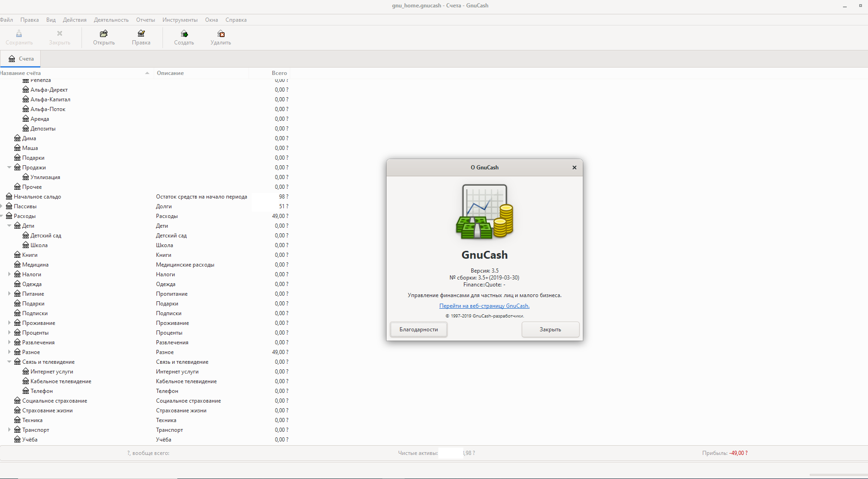Screen dimensions: 868x479
Task: Click the bank icon next to Детский сад
Action: [x=26, y=236]
